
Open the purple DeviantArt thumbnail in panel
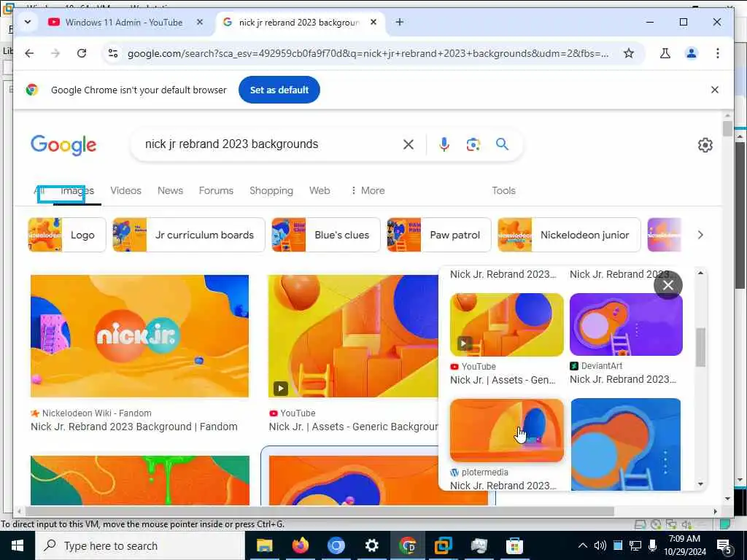[626, 324]
